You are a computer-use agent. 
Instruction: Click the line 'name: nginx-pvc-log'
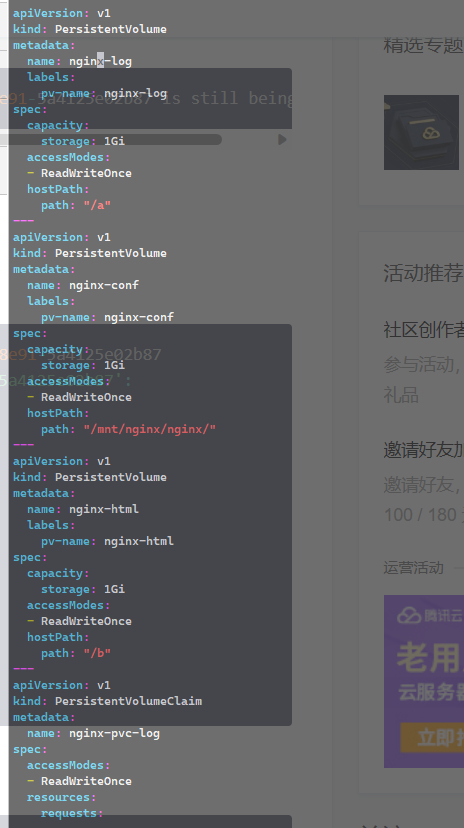tap(93, 733)
